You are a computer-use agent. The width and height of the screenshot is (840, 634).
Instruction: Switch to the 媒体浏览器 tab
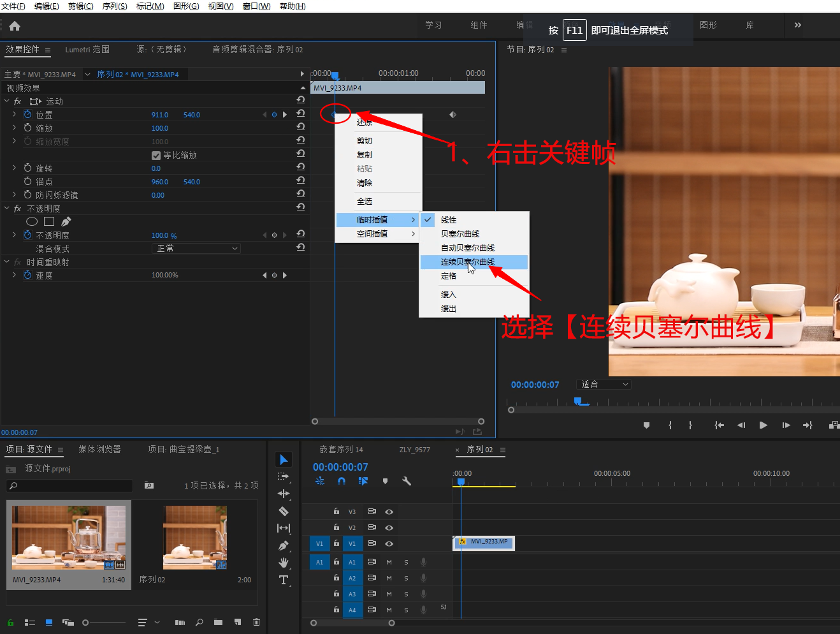(x=99, y=449)
